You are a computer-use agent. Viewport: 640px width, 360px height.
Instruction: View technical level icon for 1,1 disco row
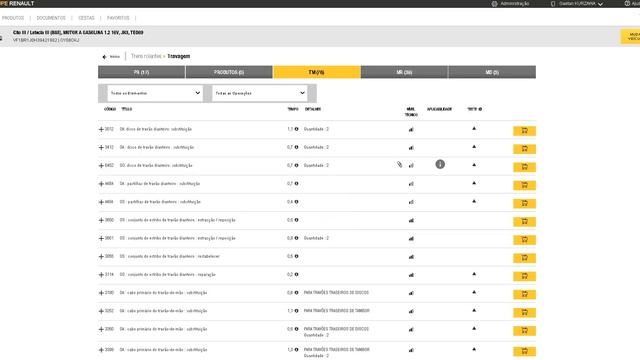(411, 129)
